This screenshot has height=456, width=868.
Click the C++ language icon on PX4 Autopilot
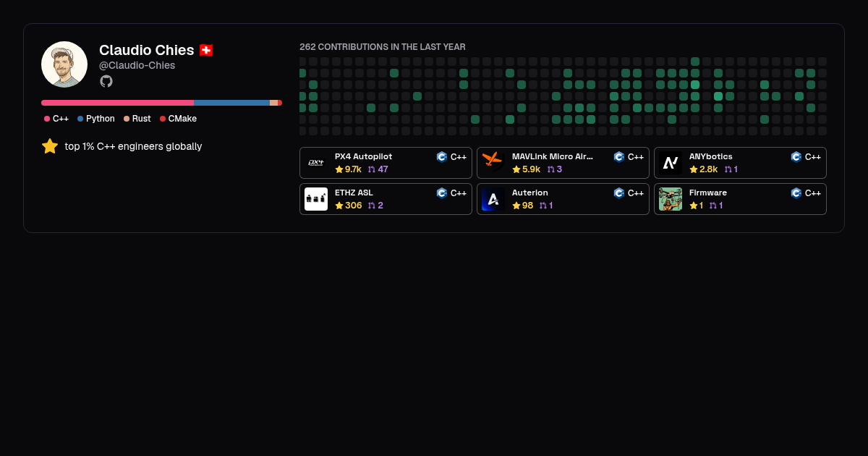pyautogui.click(x=442, y=157)
